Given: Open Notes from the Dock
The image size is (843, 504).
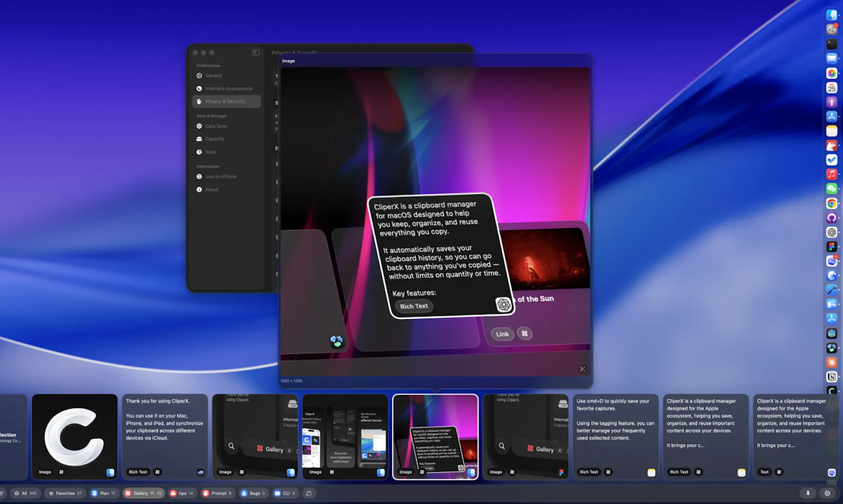Looking at the screenshot, I should (x=831, y=131).
